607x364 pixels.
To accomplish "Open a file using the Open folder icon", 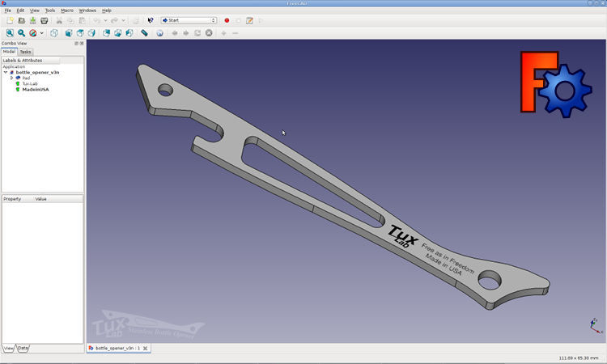I will coord(22,20).
